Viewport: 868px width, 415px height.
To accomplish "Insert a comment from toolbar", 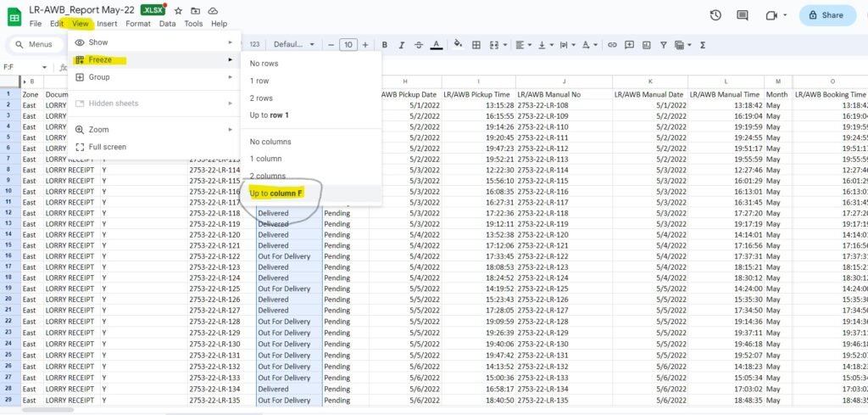I will [629, 45].
